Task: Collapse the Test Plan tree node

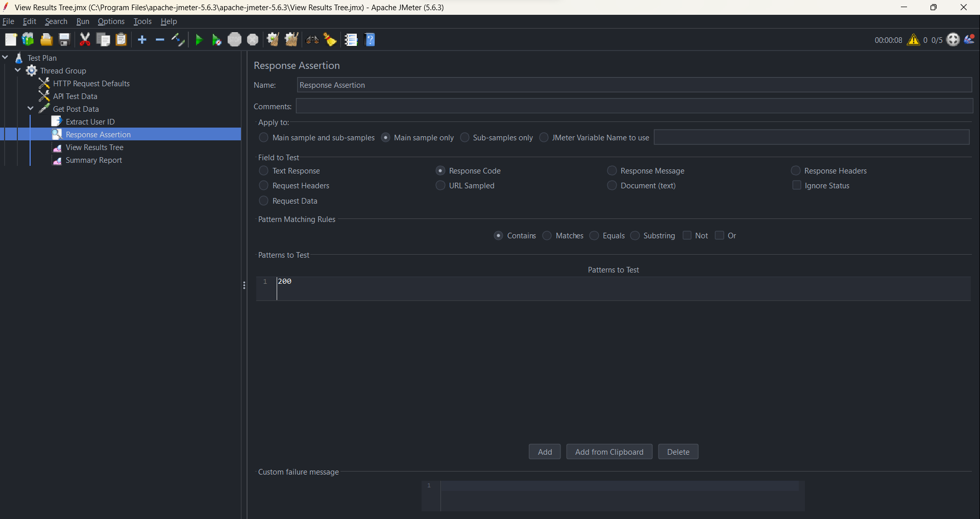Action: (x=5, y=57)
